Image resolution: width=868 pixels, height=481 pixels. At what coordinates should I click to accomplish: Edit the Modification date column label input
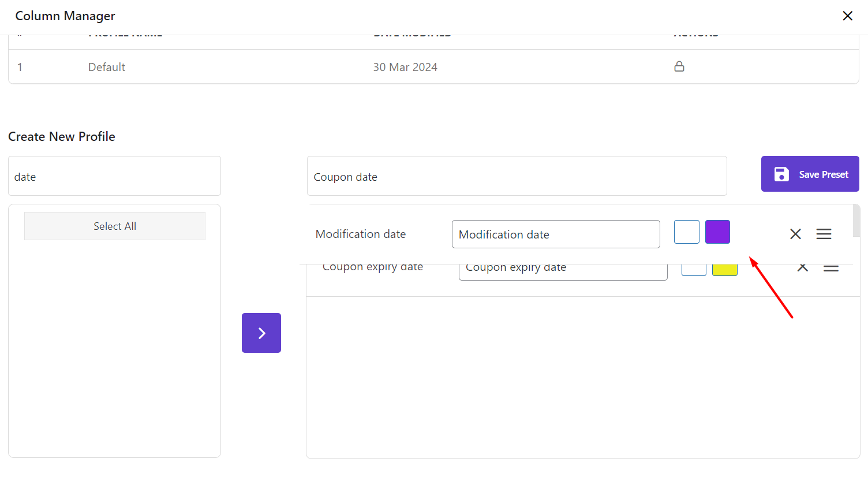click(555, 234)
